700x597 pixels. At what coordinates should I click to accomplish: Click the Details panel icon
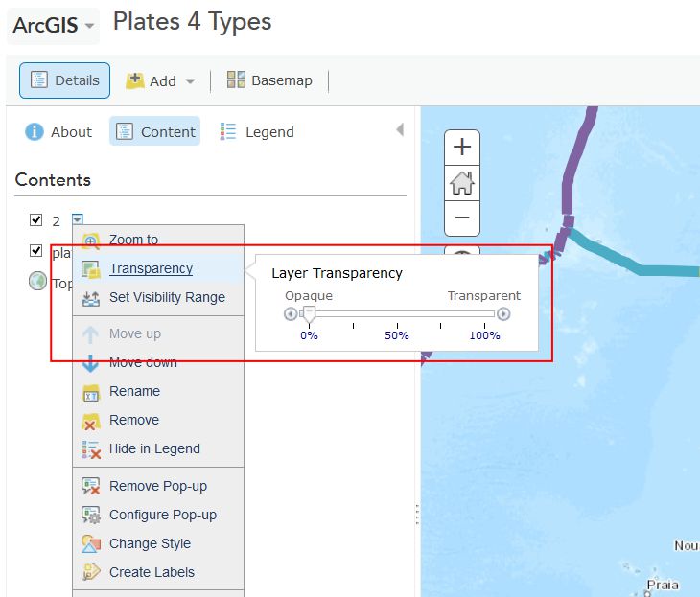point(39,80)
